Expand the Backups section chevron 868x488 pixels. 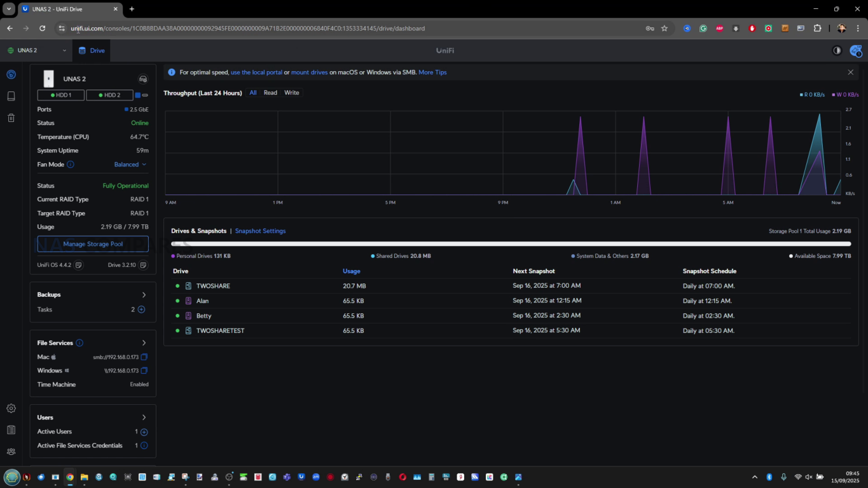pyautogui.click(x=144, y=295)
